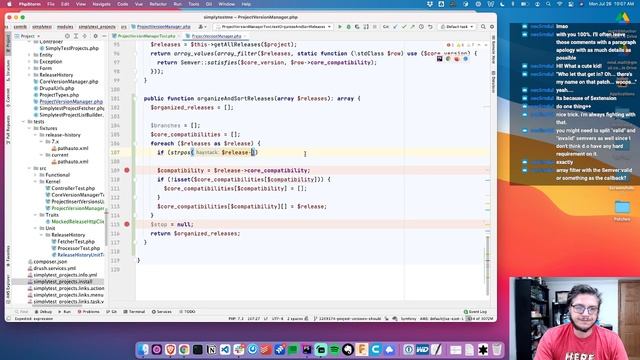The width and height of the screenshot is (640, 360).
Task: Open the Tools menu
Action: coord(193,4)
